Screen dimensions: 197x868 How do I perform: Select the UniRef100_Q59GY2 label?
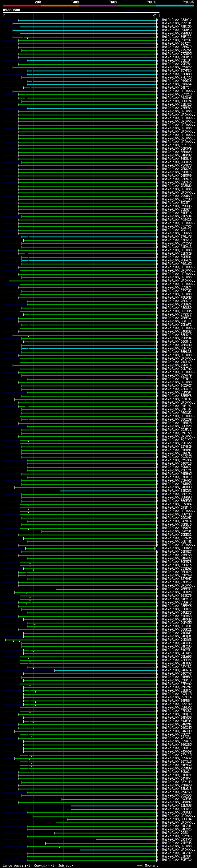(x=176, y=67)
